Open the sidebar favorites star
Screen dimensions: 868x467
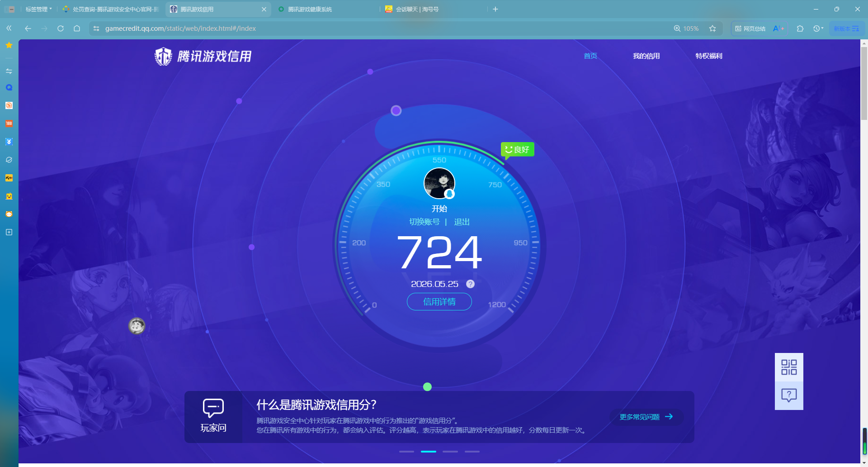(x=9, y=45)
